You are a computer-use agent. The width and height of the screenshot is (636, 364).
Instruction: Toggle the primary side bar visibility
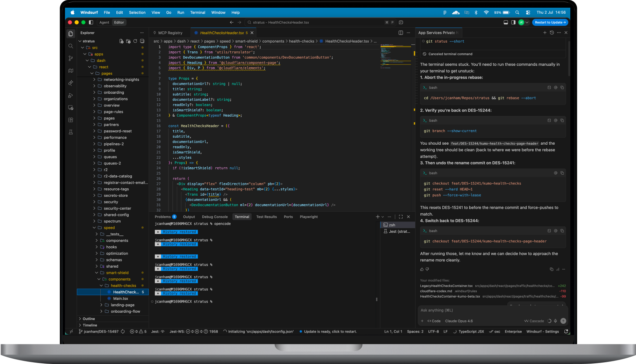point(91,22)
